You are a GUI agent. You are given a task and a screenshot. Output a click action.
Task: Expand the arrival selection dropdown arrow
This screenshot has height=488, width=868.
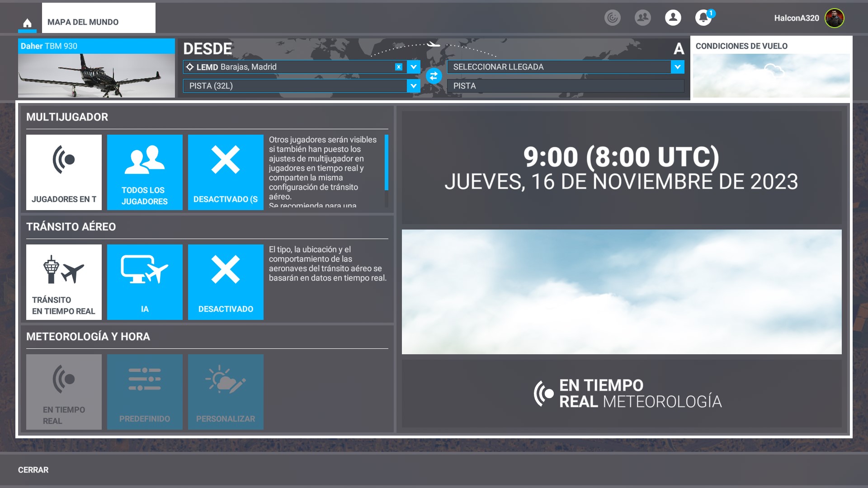coord(677,67)
